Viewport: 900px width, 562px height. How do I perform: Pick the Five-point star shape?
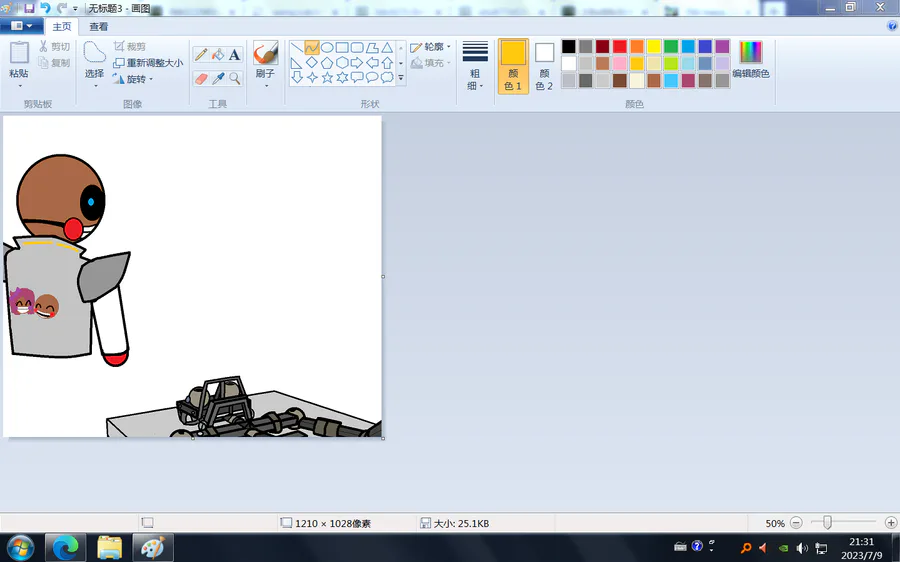point(327,77)
